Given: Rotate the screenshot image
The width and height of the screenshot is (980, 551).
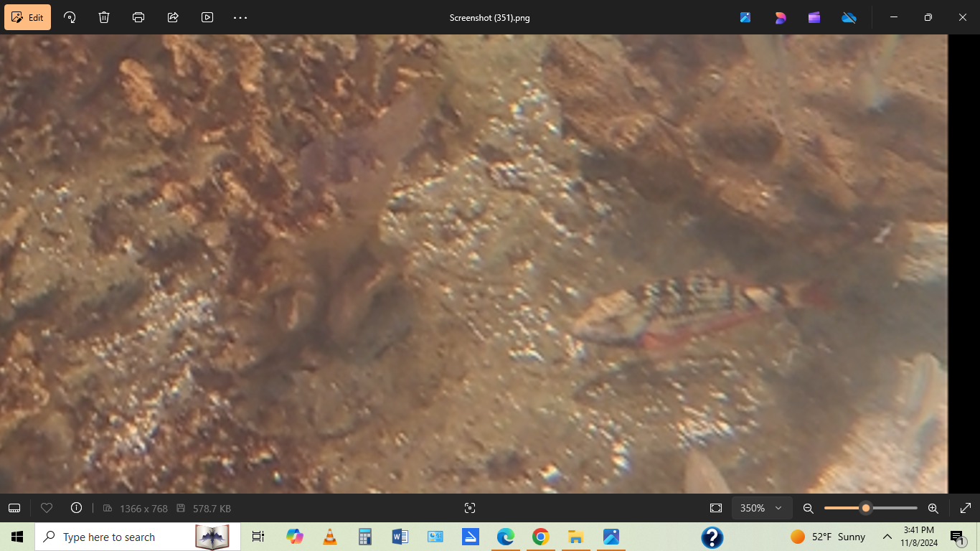Looking at the screenshot, I should 69,17.
